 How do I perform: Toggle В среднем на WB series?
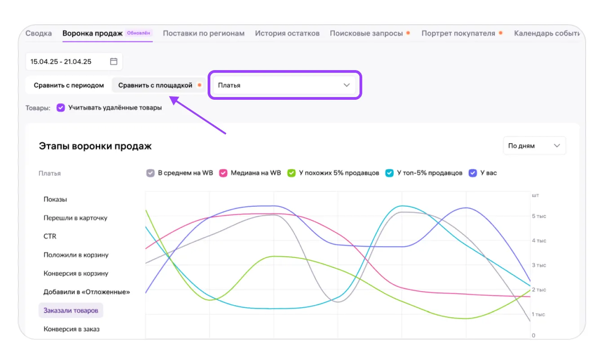(x=151, y=173)
